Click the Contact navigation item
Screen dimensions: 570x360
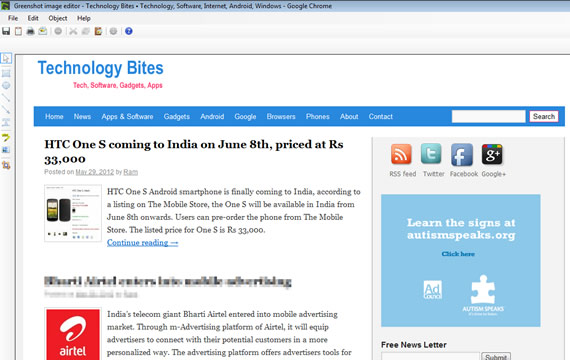coord(381,116)
